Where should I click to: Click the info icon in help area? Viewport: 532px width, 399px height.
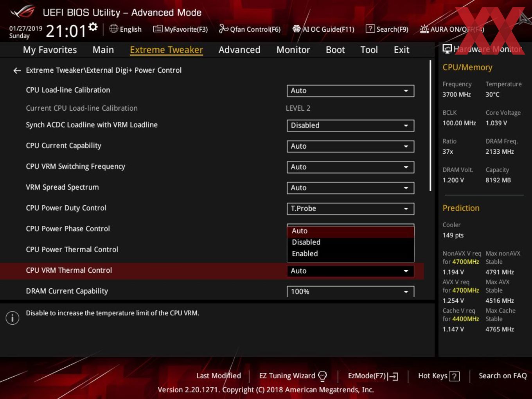13,318
